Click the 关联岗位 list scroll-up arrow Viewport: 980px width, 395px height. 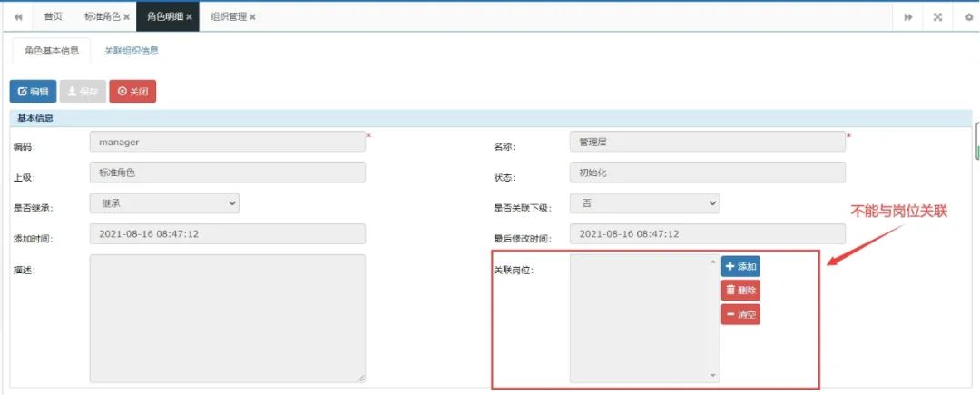(714, 261)
